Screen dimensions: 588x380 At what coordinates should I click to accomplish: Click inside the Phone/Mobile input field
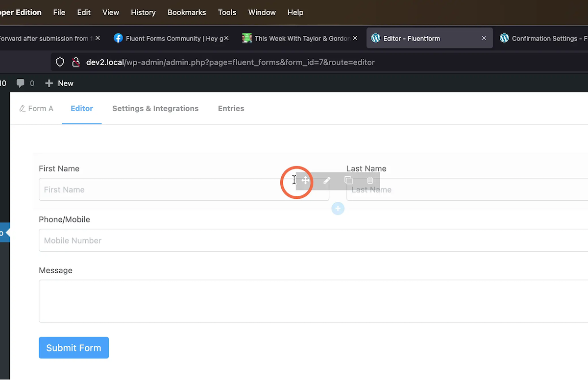tap(196, 240)
